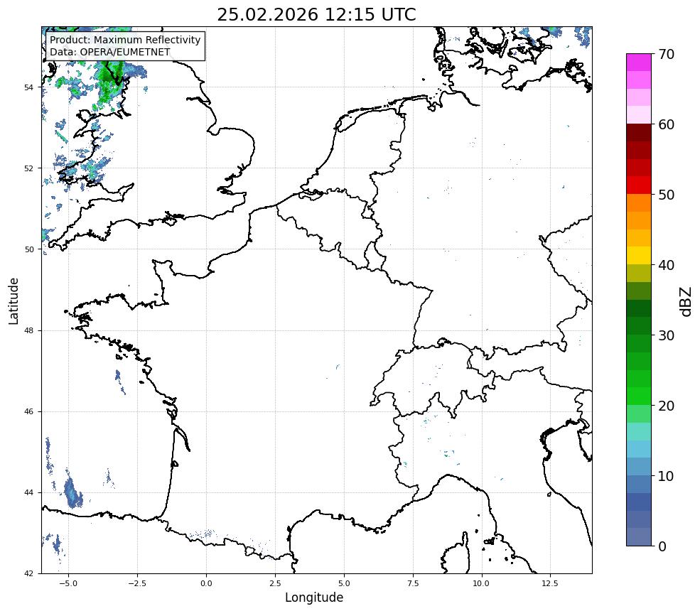Pick the dark maroon swatch just below 60 dBZ
The width and height of the screenshot is (700, 611).
pos(639,133)
